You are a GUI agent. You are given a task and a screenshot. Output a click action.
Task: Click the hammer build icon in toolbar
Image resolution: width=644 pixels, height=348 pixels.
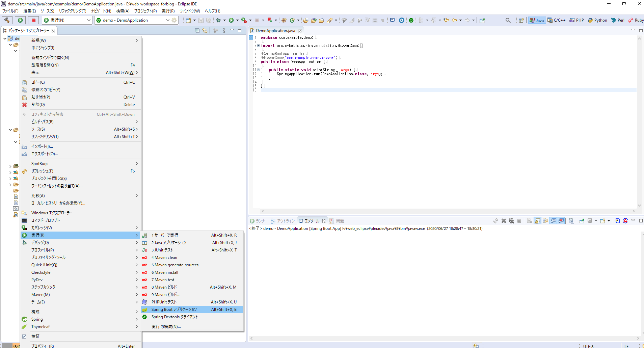pyautogui.click(x=7, y=20)
